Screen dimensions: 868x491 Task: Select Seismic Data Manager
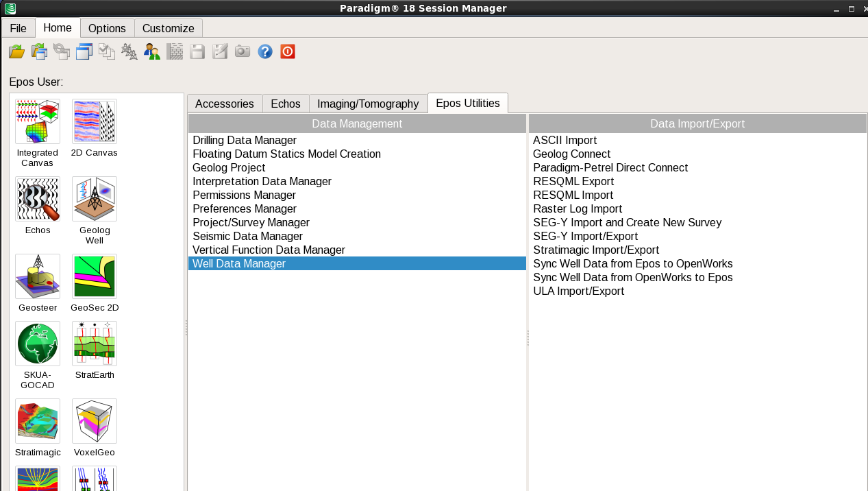click(x=357, y=236)
